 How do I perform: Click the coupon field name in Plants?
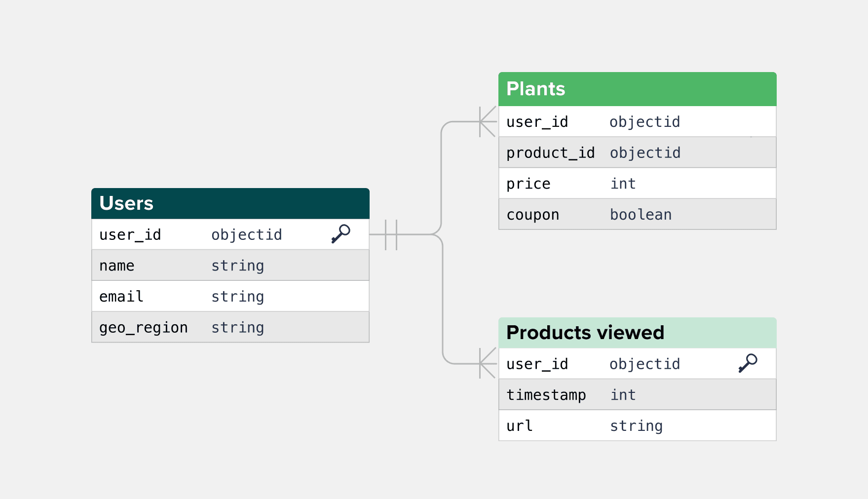pyautogui.click(x=533, y=215)
